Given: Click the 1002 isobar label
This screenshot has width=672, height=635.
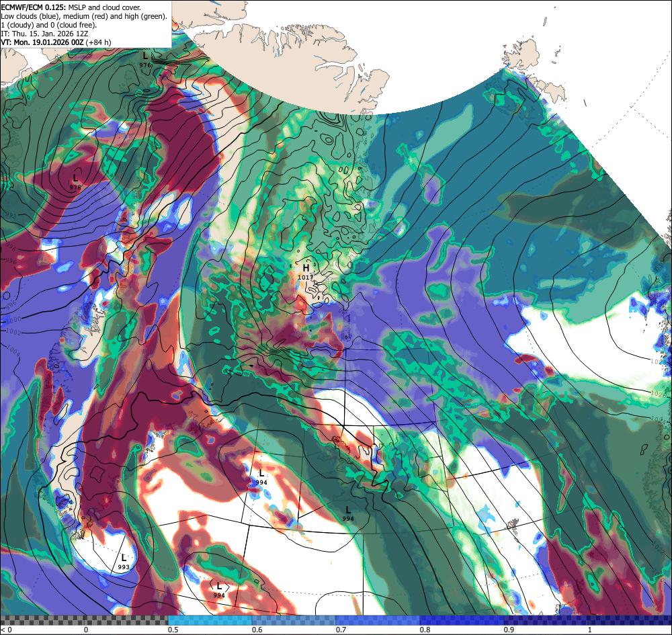Looking at the screenshot, I should point(14,332).
